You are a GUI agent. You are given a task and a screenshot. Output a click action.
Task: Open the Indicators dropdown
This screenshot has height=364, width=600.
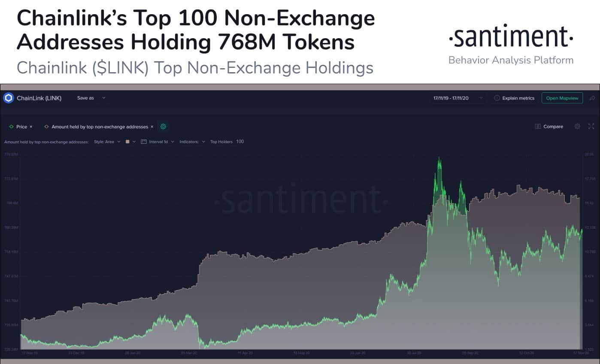(x=192, y=142)
